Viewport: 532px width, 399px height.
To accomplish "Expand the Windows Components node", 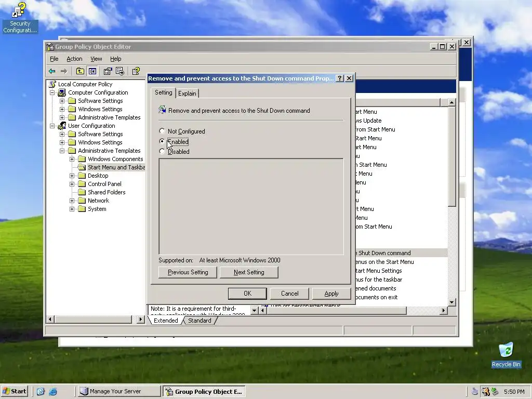I will [x=72, y=159].
